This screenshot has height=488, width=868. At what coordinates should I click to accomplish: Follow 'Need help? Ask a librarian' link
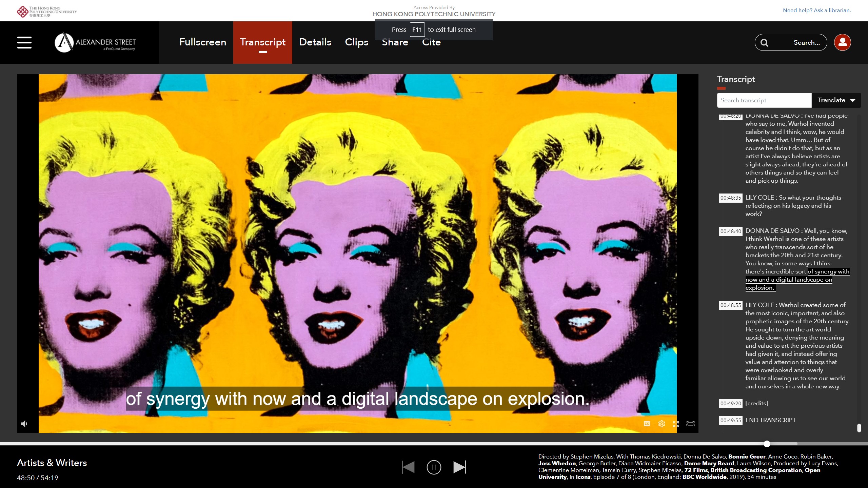tap(817, 11)
